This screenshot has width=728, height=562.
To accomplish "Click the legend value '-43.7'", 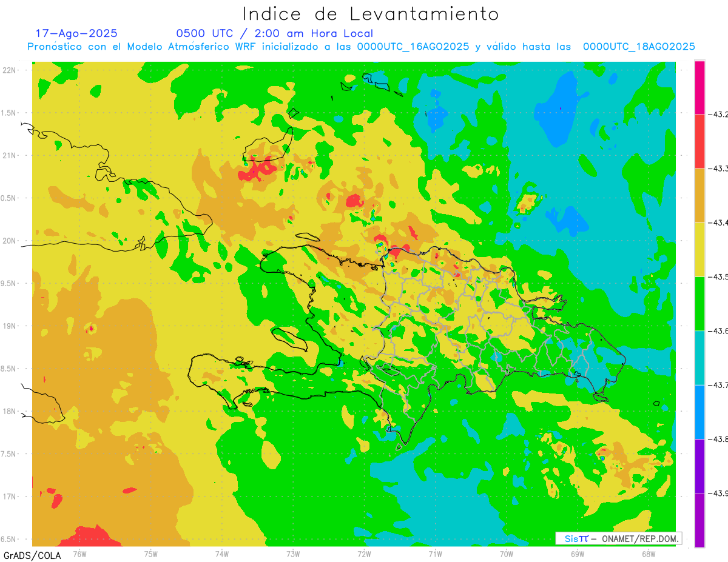I will 718,385.
